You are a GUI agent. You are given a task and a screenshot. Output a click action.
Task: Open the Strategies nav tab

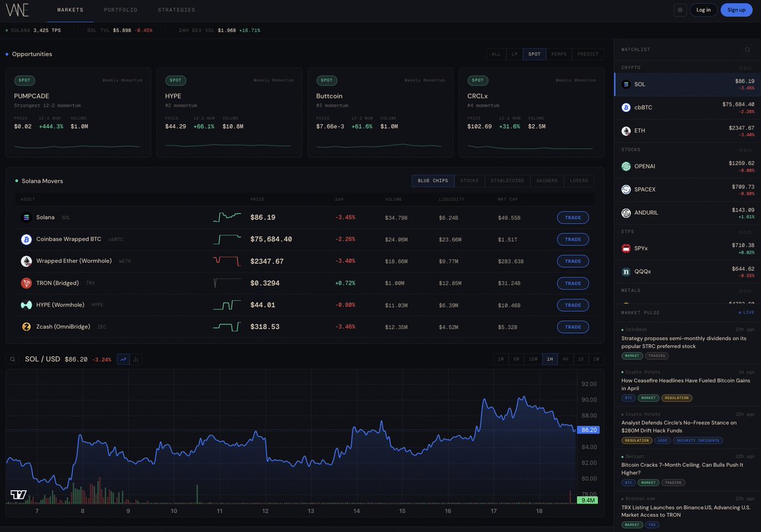coord(176,10)
